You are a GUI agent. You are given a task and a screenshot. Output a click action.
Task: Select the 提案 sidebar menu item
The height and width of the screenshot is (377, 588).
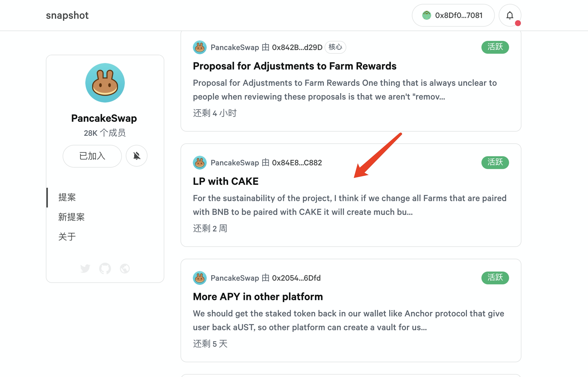pos(67,197)
